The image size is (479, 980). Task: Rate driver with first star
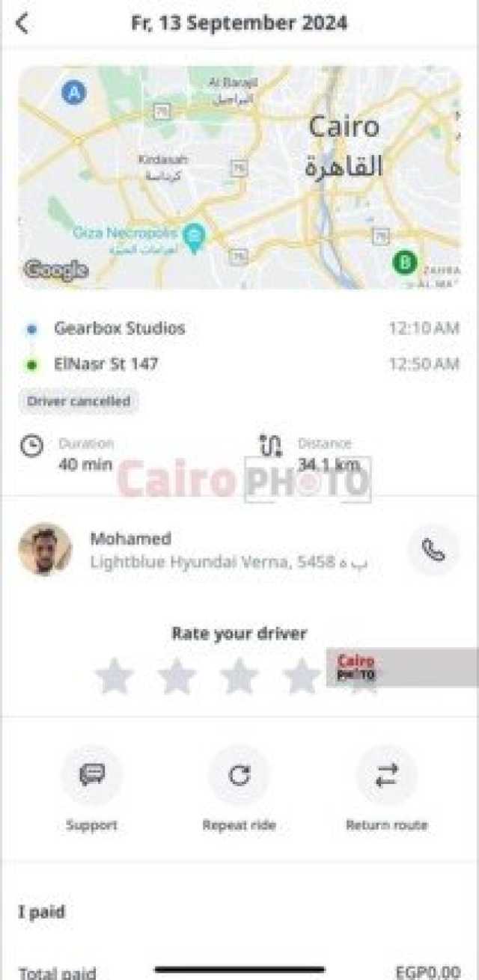click(115, 676)
